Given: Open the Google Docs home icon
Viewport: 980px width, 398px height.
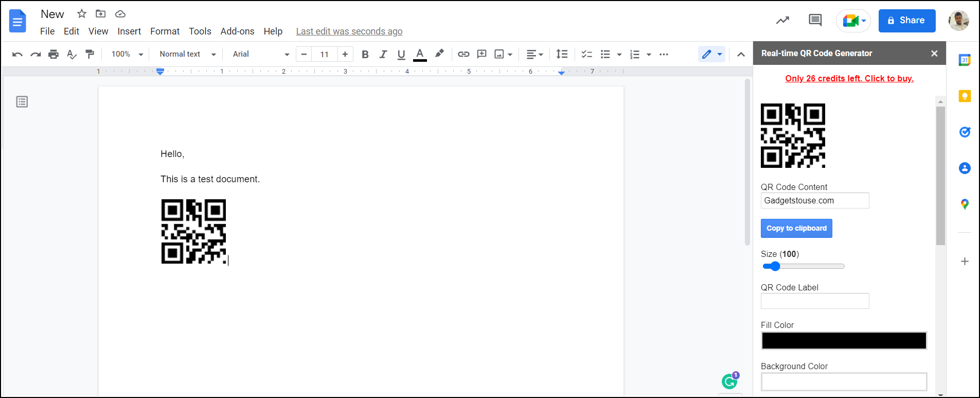Looking at the screenshot, I should pyautogui.click(x=17, y=21).
